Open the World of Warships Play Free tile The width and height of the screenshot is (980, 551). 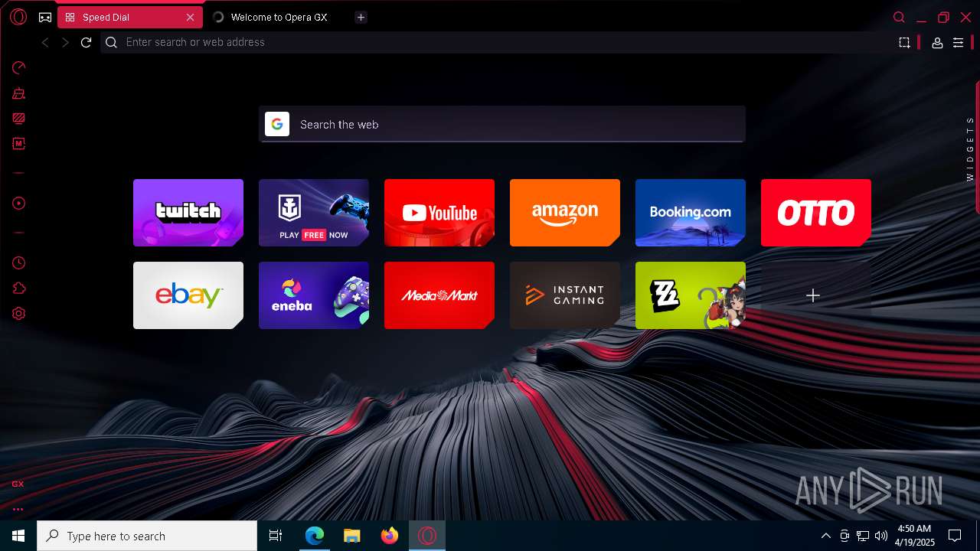point(314,213)
